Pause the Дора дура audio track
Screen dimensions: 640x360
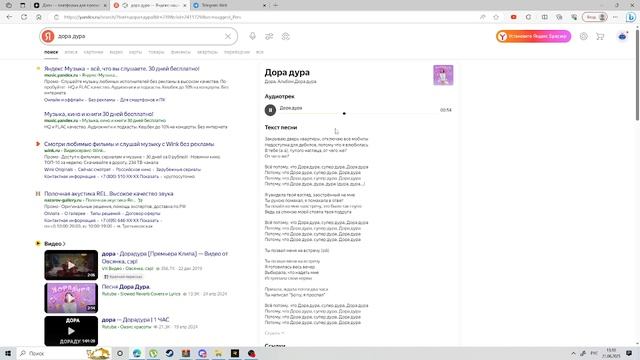click(270, 110)
